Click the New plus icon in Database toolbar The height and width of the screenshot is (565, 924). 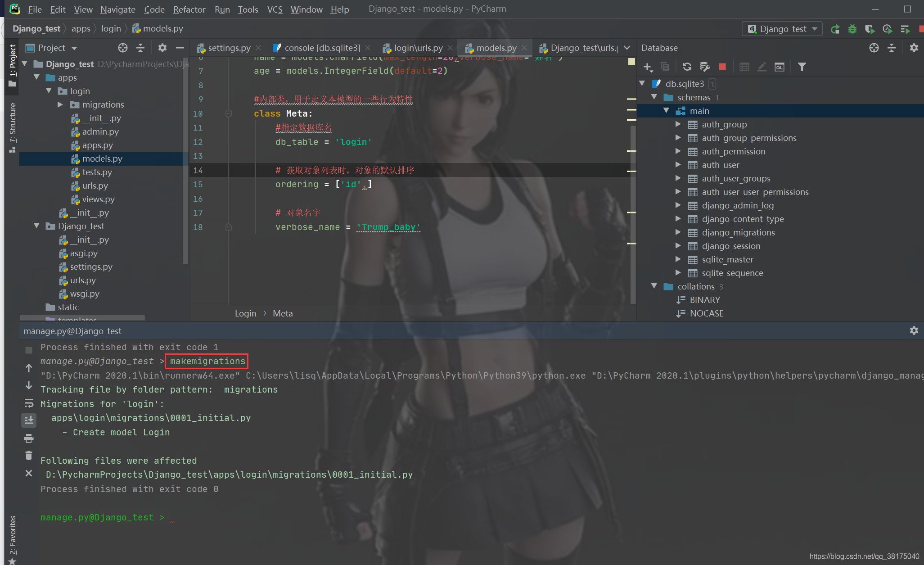pyautogui.click(x=648, y=67)
